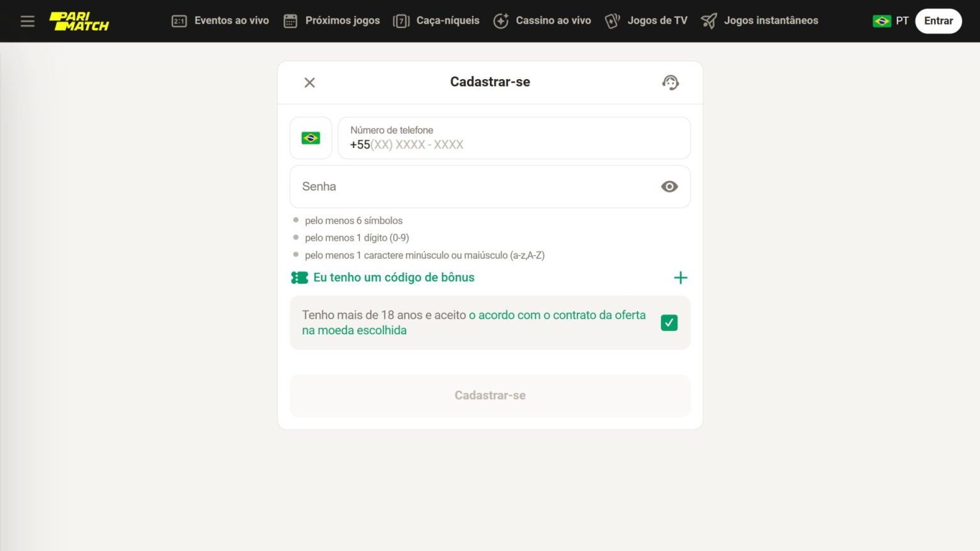980x551 pixels.
Task: Open the acordo com o contrato link
Action: point(474,323)
